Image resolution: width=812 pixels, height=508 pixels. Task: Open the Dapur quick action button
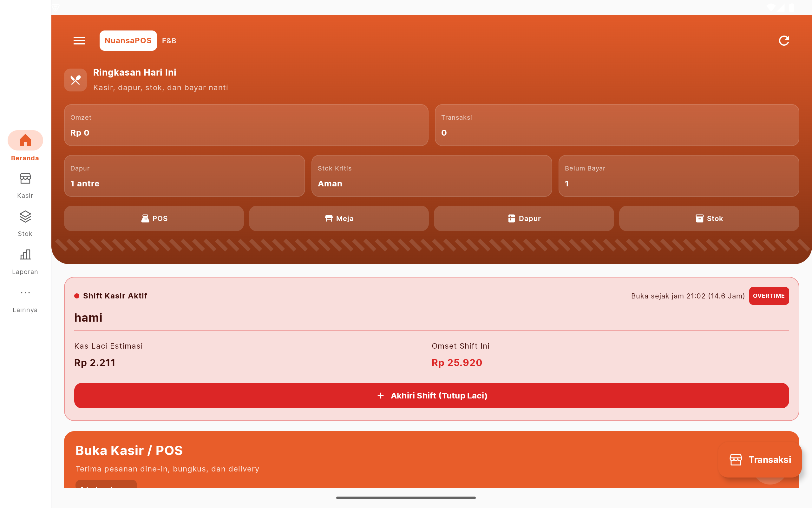[x=524, y=218]
